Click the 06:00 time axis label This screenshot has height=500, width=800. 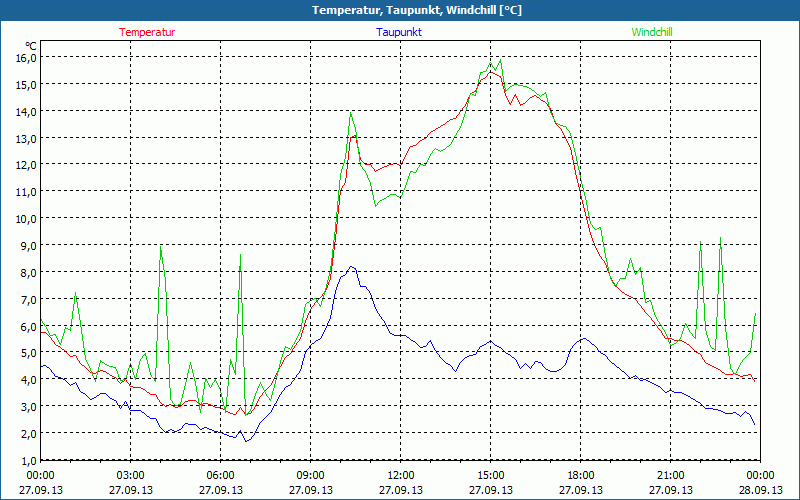click(220, 476)
